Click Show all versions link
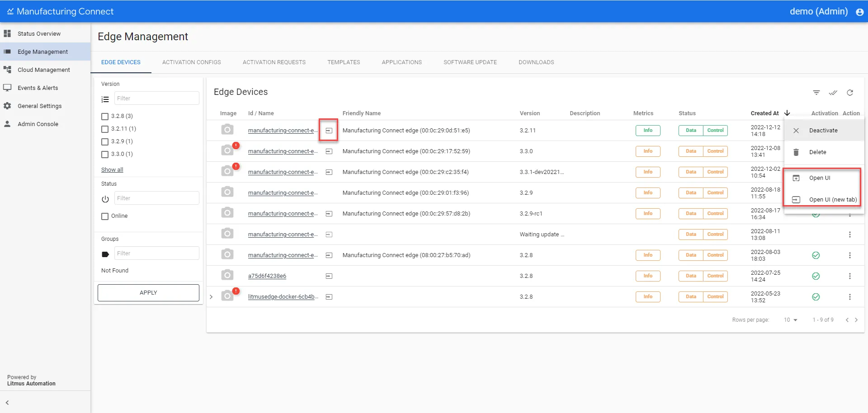Viewport: 868px width, 413px height. (x=112, y=170)
